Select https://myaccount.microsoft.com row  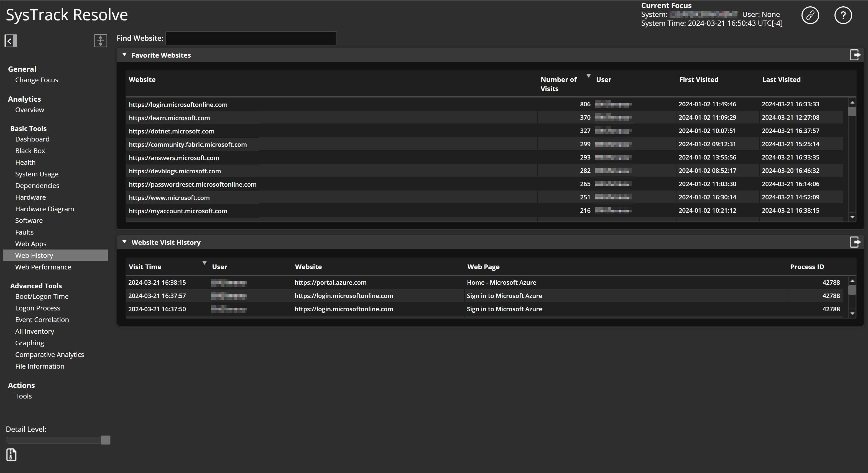pyautogui.click(x=484, y=211)
